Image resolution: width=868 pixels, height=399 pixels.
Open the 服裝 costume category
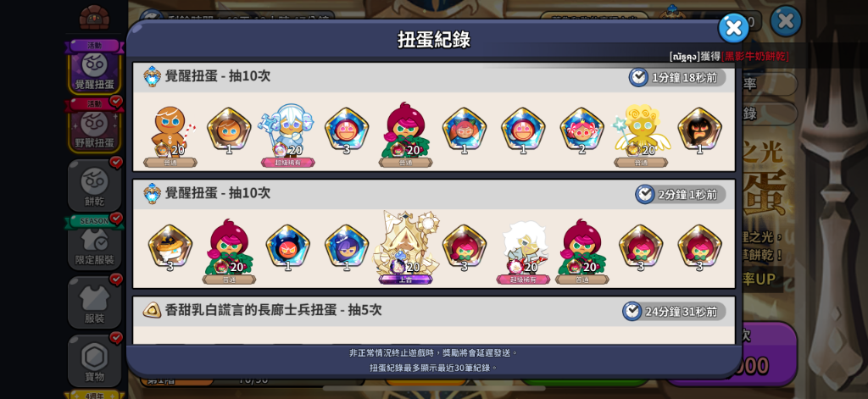(94, 302)
